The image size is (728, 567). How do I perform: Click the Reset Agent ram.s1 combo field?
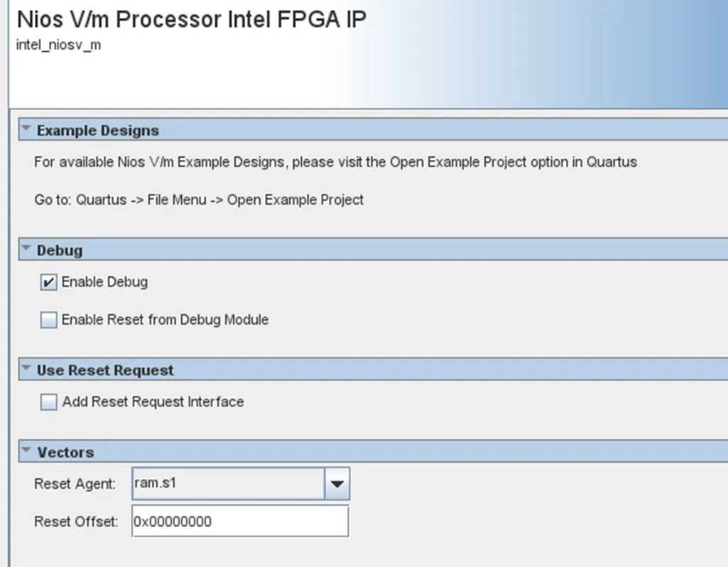click(228, 485)
